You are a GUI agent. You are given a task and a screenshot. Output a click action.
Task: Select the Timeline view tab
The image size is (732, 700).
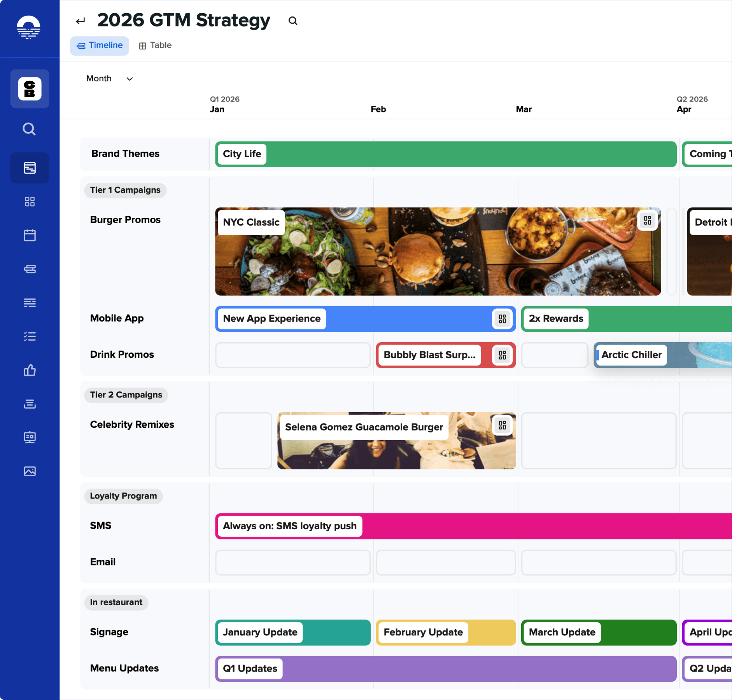100,45
